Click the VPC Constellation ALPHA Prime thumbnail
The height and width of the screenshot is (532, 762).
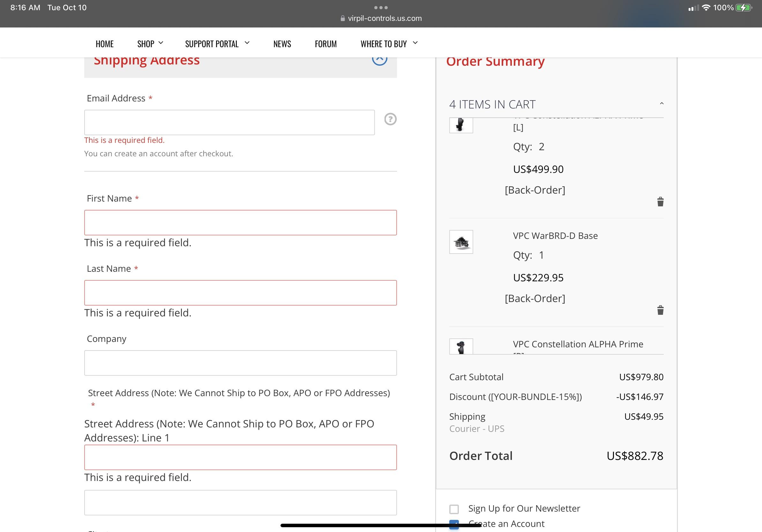[461, 347]
